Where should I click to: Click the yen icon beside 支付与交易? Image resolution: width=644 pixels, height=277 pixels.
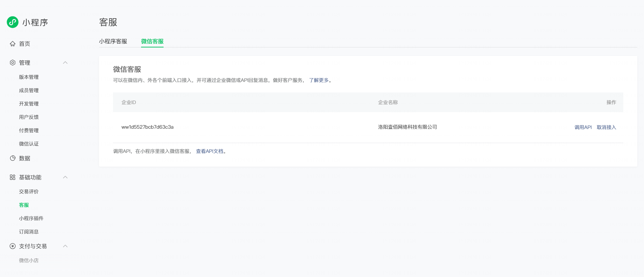pyautogui.click(x=13, y=246)
